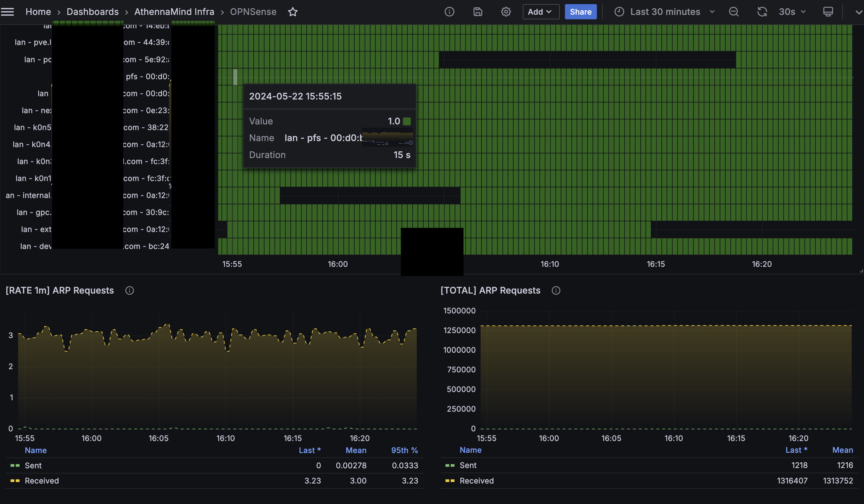Viewport: 864px width, 504px height.
Task: Open the Add dropdown menu
Action: pos(540,12)
